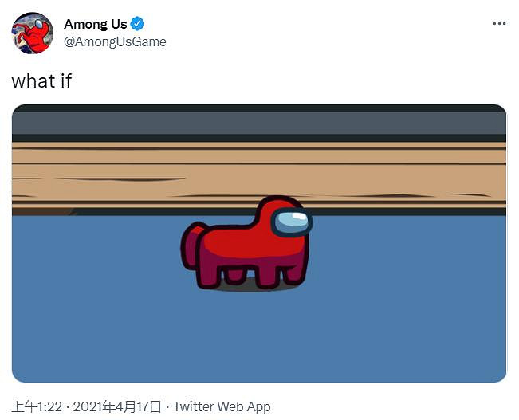The height and width of the screenshot is (420, 519).
Task: Click the "what if" tweet text
Action: coord(41,81)
